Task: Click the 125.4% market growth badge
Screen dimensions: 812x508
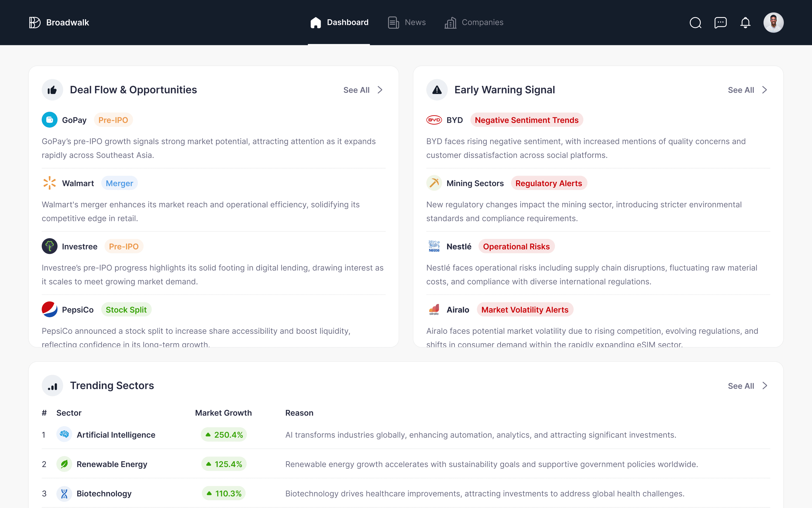Action: point(224,464)
